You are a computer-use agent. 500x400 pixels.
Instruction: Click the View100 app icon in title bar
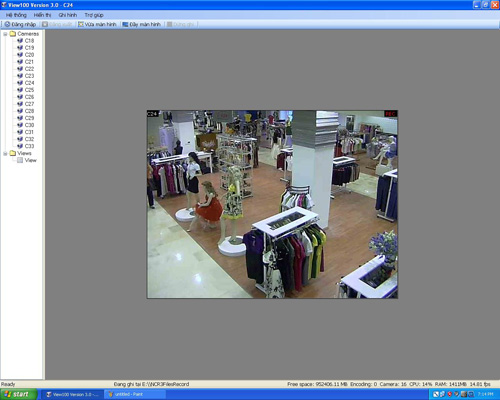click(4, 5)
